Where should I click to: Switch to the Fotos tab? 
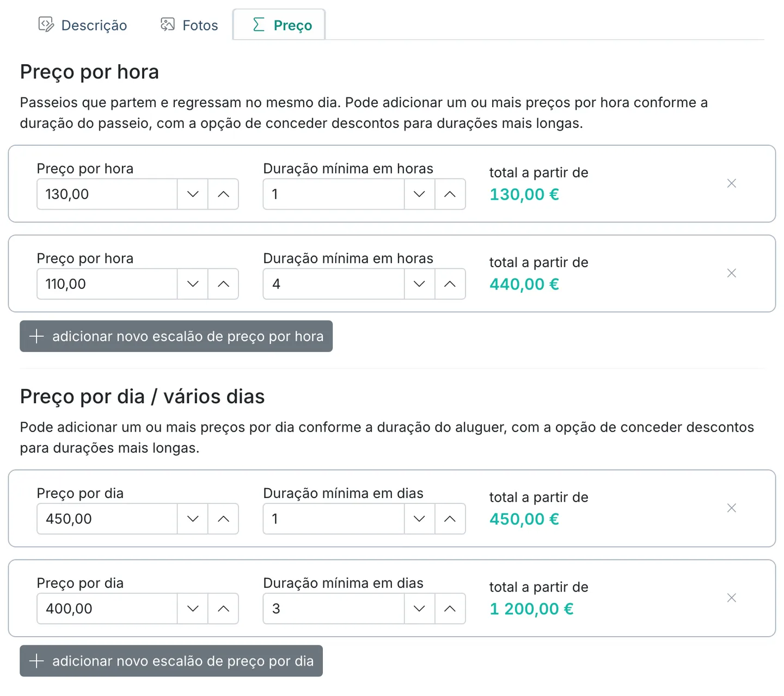[x=189, y=25]
